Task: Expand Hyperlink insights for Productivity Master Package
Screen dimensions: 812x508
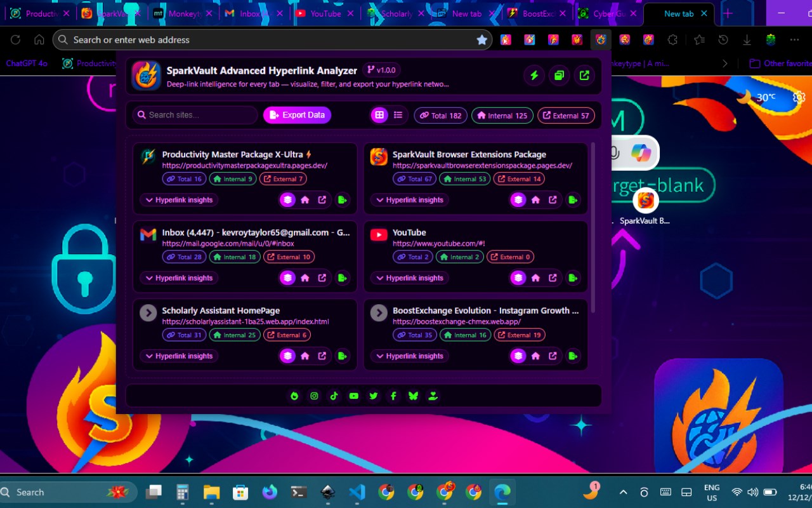Action: pos(179,200)
